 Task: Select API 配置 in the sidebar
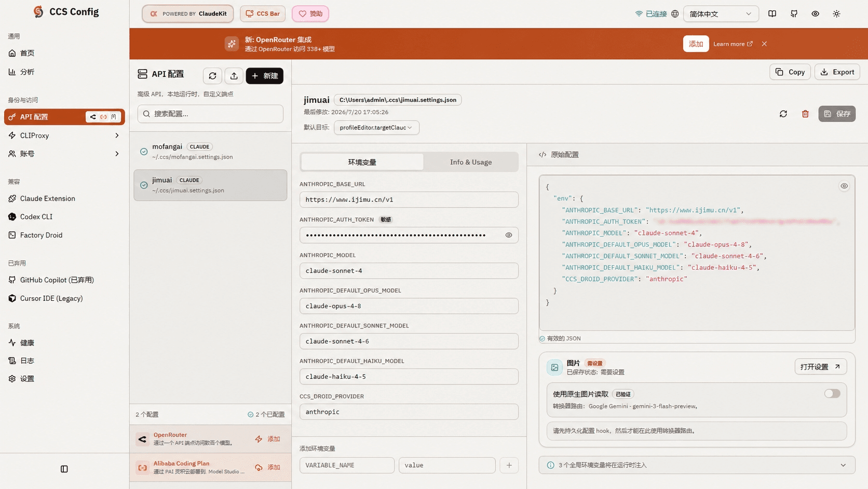click(64, 117)
